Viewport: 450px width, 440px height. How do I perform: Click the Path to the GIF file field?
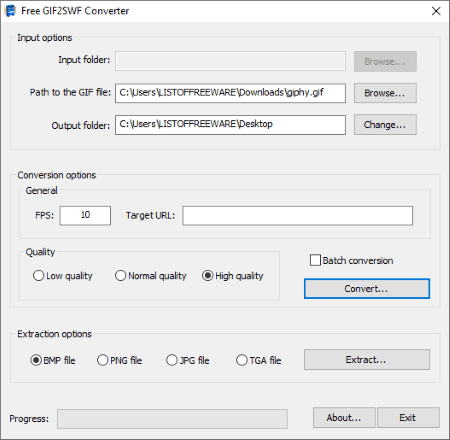coord(230,93)
